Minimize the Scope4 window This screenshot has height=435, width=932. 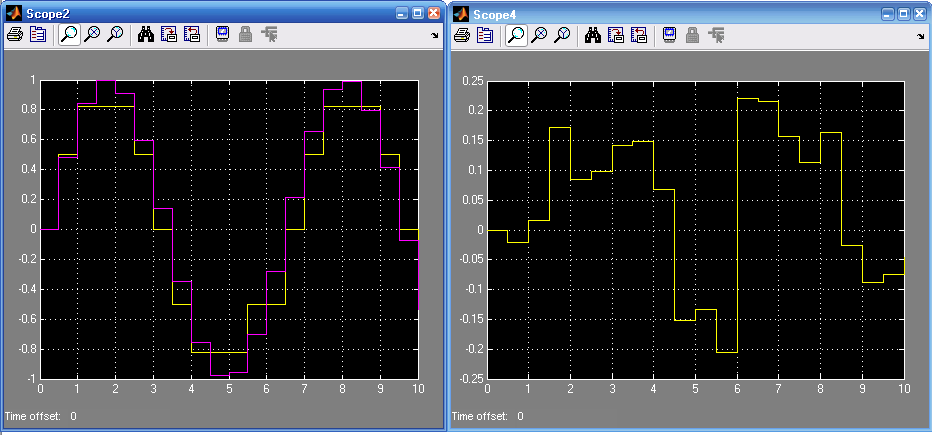click(x=887, y=13)
